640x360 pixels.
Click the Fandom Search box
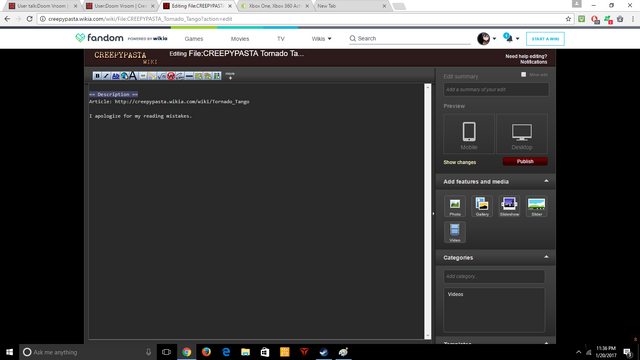tap(410, 38)
